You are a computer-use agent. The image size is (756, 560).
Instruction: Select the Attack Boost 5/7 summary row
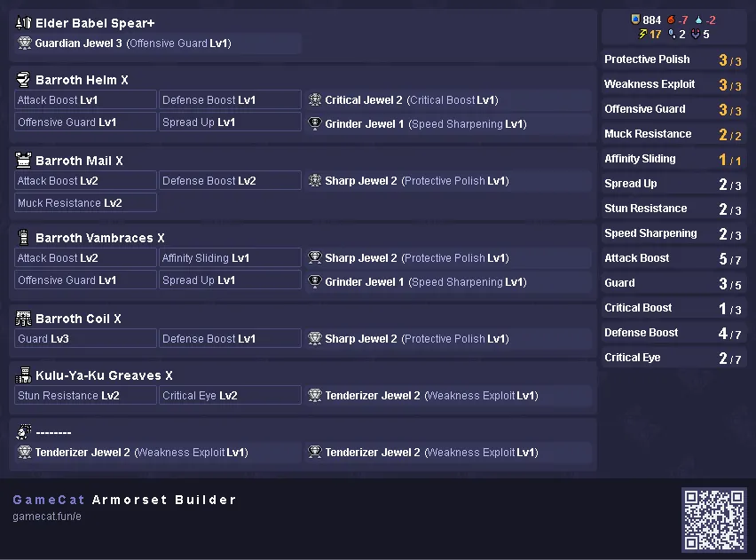(673, 258)
